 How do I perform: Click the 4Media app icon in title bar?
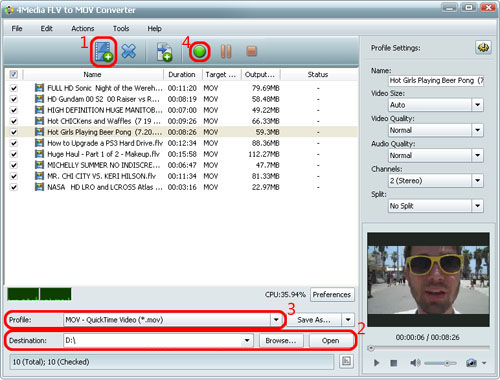tap(9, 10)
